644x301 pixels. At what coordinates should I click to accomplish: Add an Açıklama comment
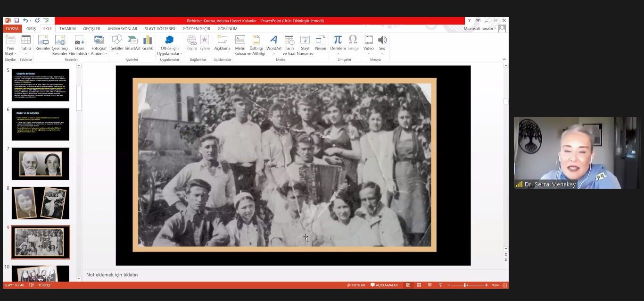point(222,43)
